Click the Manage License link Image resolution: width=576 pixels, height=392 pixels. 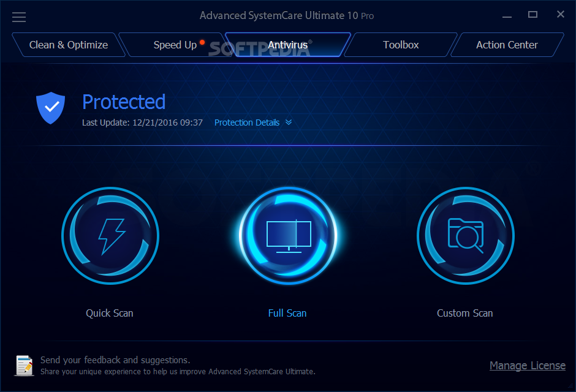(528, 366)
